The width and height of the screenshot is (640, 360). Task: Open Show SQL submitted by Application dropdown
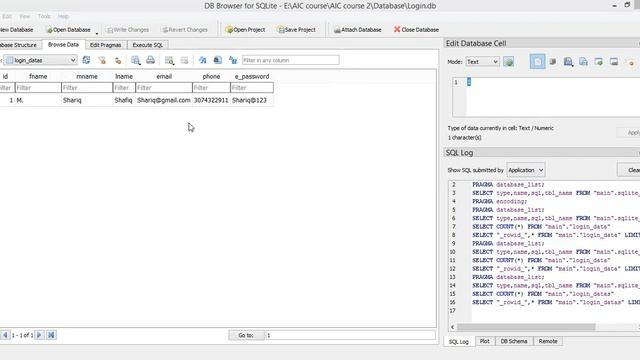526,170
